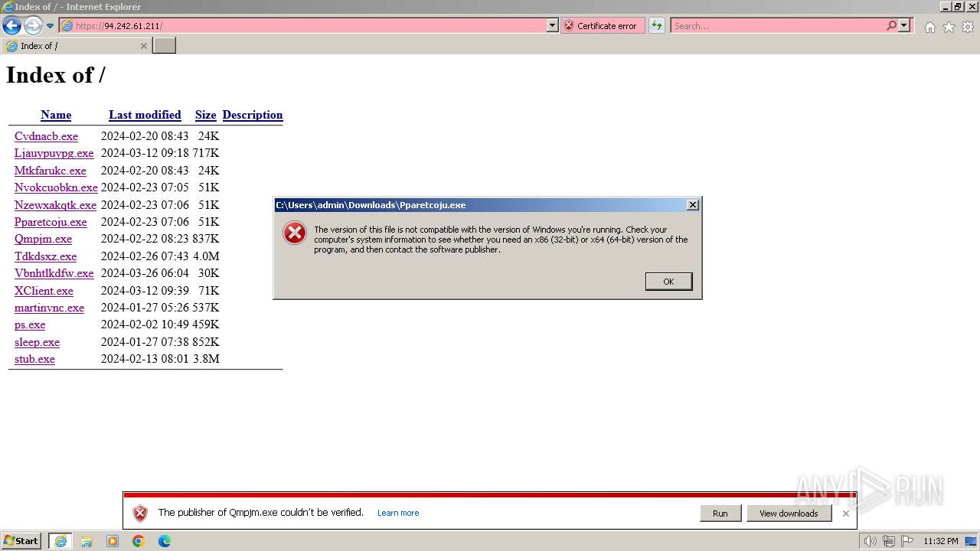Viewport: 980px width, 551px height.
Task: Click the Search box in toolbar
Action: pos(778,25)
